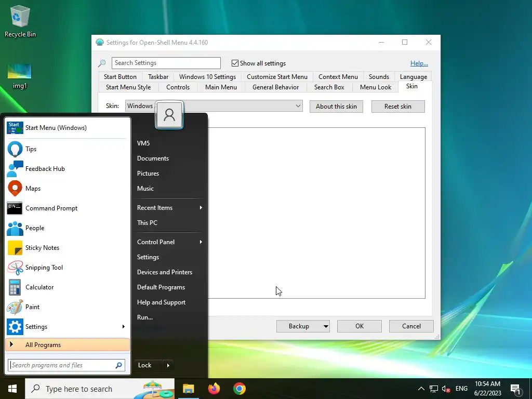Switch to the Start Button tab
Image resolution: width=532 pixels, height=399 pixels.
pos(120,77)
